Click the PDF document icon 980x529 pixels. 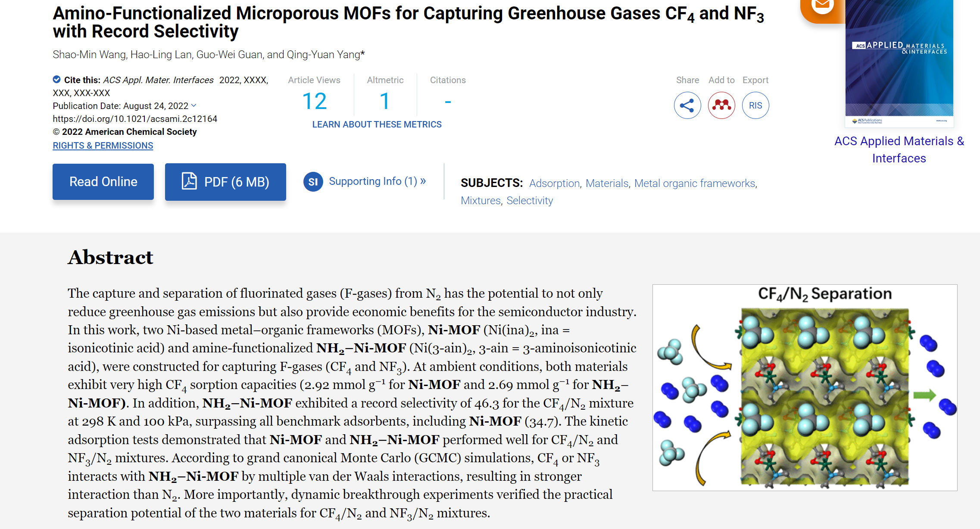[189, 181]
